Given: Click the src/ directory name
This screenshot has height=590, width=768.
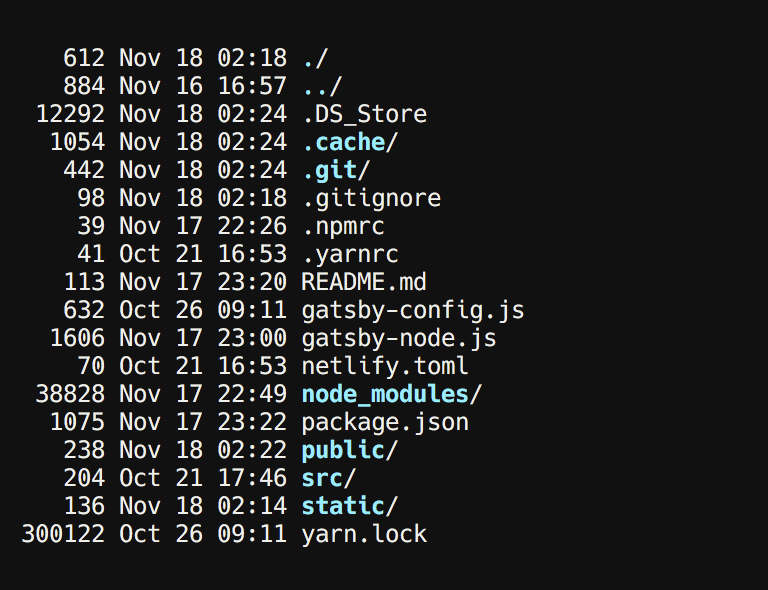Looking at the screenshot, I should 329,478.
